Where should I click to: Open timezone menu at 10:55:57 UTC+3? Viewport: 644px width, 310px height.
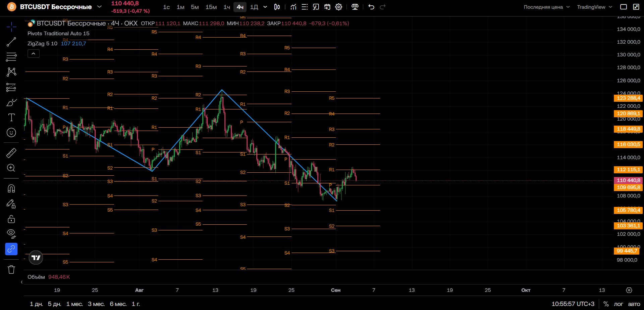pyautogui.click(x=573, y=304)
